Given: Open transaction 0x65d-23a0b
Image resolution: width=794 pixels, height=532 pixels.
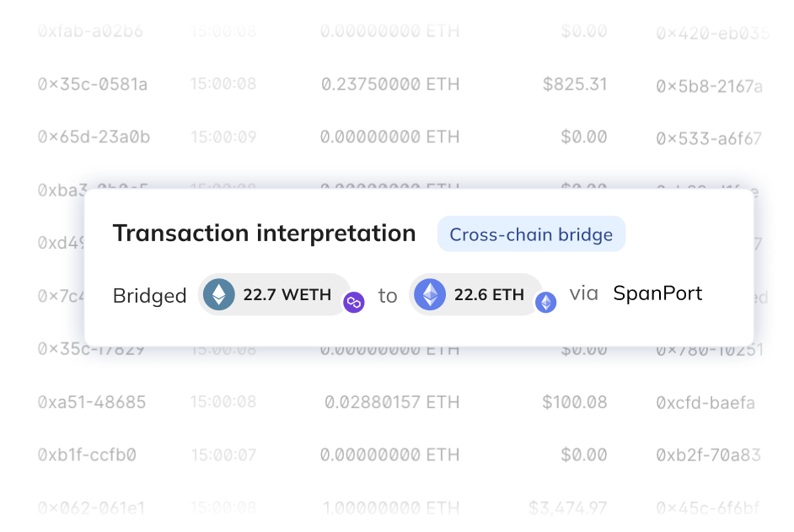Looking at the screenshot, I should tap(94, 137).
